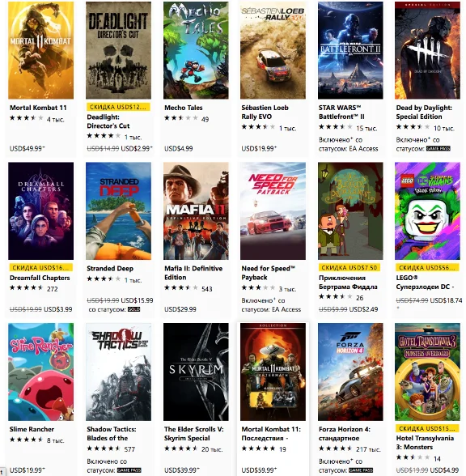Select Dead by Daylight Special Edition cover
This screenshot has width=466, height=476.
(427, 50)
